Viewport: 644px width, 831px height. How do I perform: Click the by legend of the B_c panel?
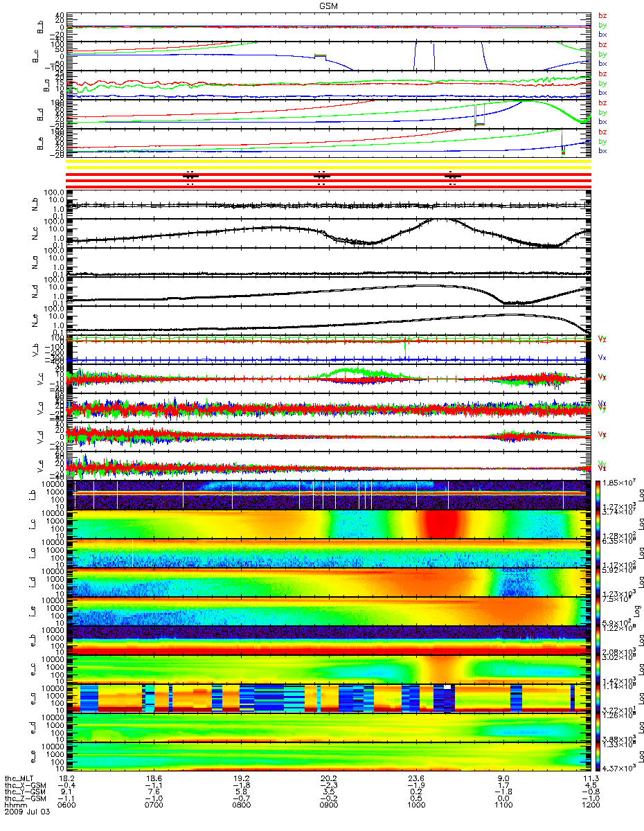(x=602, y=54)
